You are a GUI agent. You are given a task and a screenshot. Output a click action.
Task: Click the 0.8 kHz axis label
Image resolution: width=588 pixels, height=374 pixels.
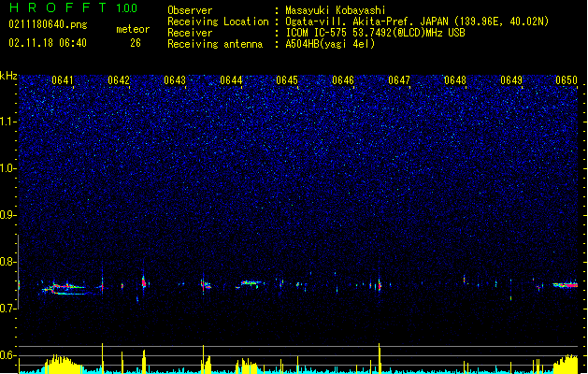8,262
